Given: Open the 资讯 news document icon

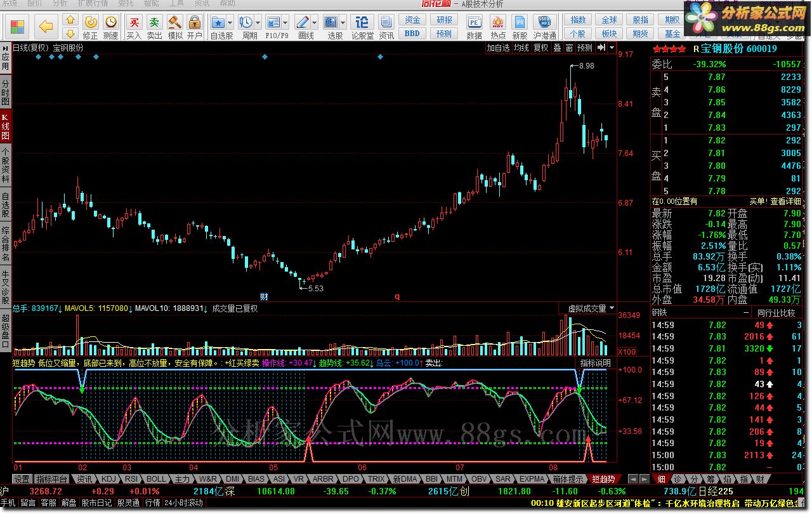Looking at the screenshot, I should [x=386, y=27].
